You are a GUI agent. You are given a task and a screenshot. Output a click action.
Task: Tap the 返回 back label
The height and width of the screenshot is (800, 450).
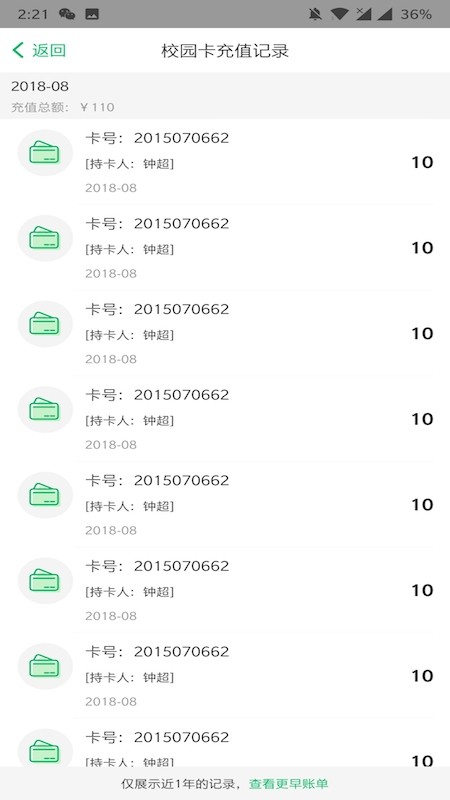pyautogui.click(x=49, y=50)
